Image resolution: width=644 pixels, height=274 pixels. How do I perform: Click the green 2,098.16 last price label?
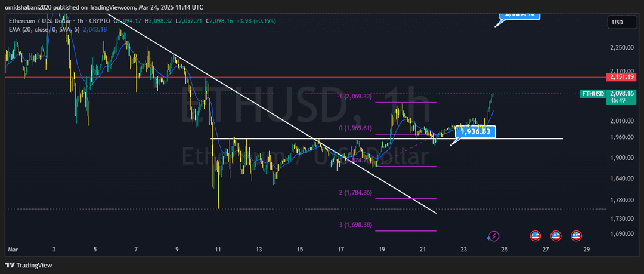point(623,93)
